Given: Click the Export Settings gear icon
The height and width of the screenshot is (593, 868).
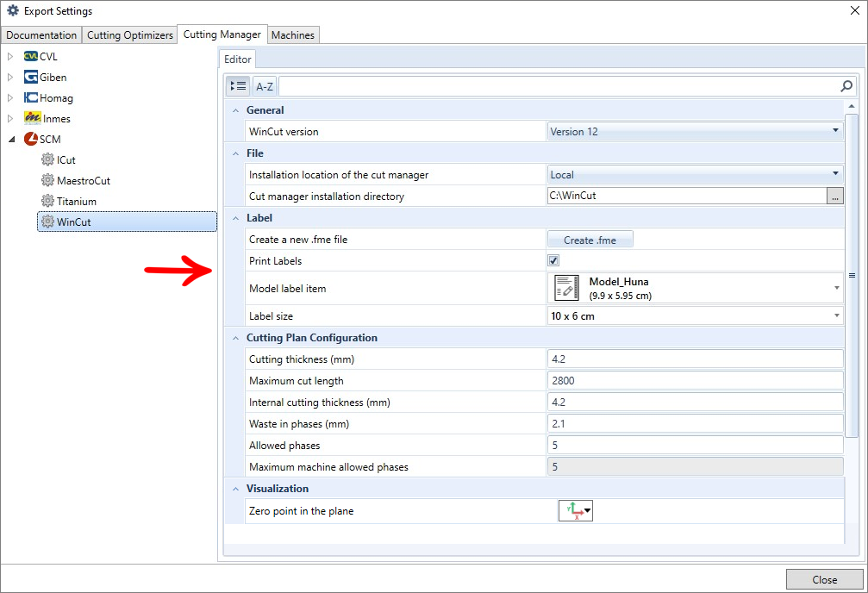Looking at the screenshot, I should pos(13,10).
